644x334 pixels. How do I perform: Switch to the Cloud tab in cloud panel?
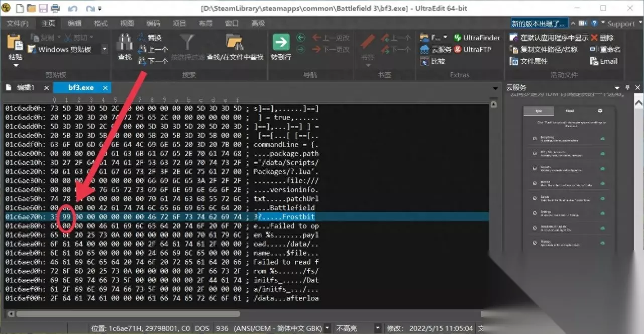[570, 111]
